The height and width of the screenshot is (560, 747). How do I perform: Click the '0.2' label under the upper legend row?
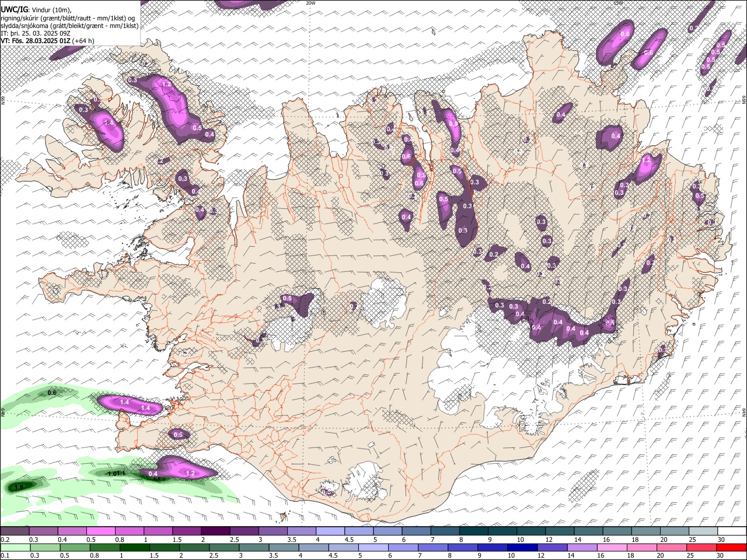click(x=5, y=540)
